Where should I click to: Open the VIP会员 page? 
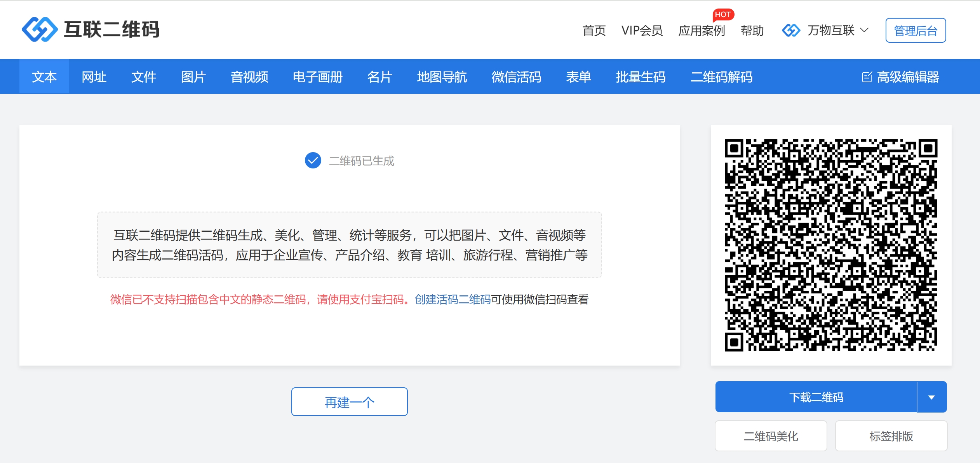pyautogui.click(x=642, y=30)
